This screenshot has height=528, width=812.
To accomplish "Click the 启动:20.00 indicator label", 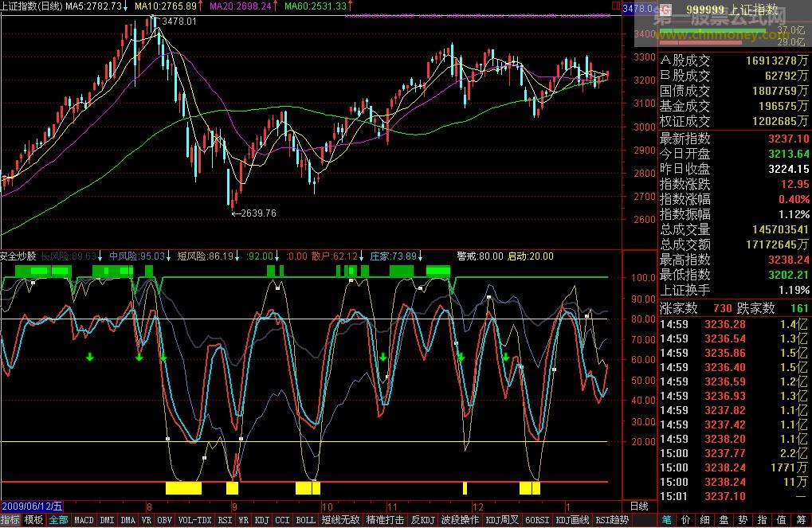I will coord(530,256).
